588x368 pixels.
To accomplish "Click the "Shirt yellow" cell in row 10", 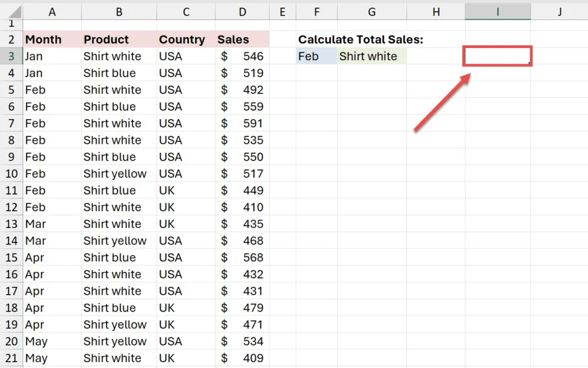I will 119,174.
